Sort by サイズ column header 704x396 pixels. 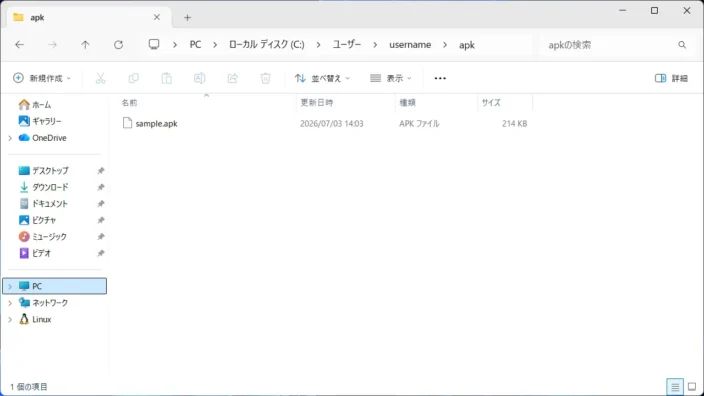[x=505, y=103]
